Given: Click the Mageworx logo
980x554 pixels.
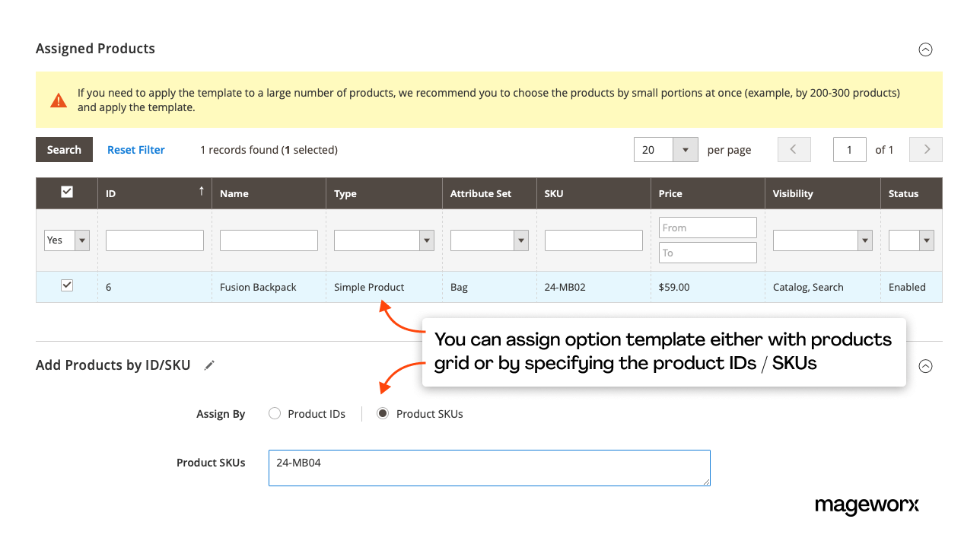Looking at the screenshot, I should 867,506.
